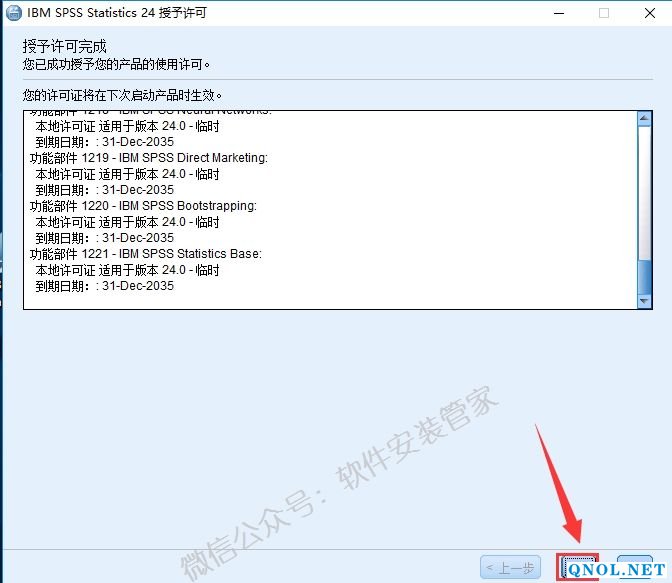Click the "您的许可证将在下次启动产品时生效" notice
The width and height of the screenshot is (672, 583).
click(122, 95)
